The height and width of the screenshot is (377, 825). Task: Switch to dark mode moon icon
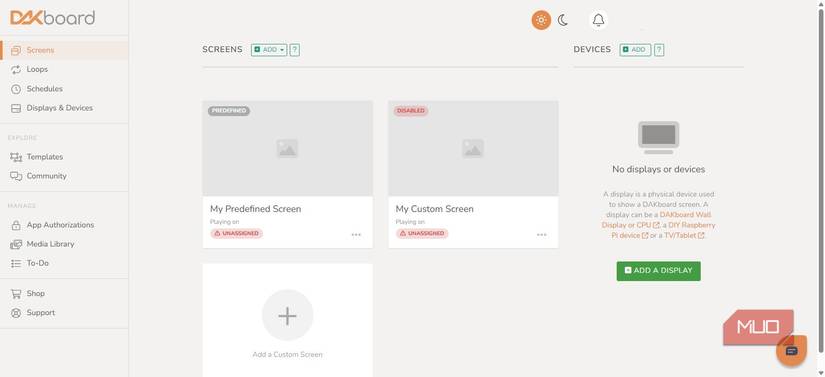[563, 20]
